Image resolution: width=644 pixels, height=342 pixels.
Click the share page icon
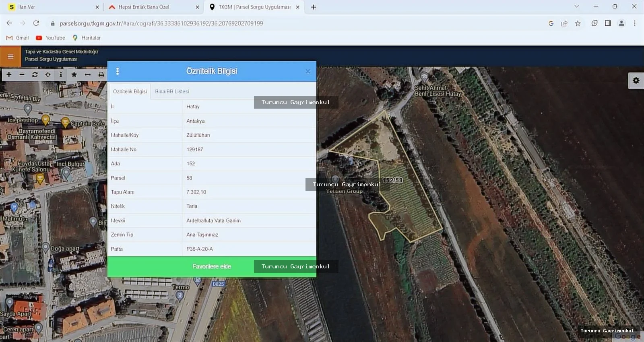point(564,23)
